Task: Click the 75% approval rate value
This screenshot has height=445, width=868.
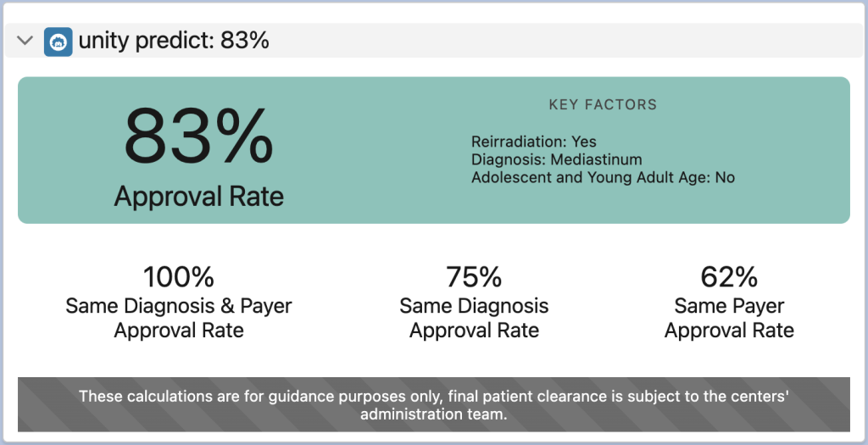Action: point(474,277)
